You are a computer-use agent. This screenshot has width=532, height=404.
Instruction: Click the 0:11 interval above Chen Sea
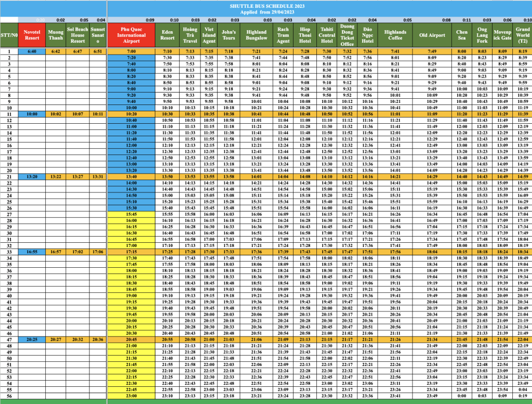pyautogui.click(x=467, y=20)
